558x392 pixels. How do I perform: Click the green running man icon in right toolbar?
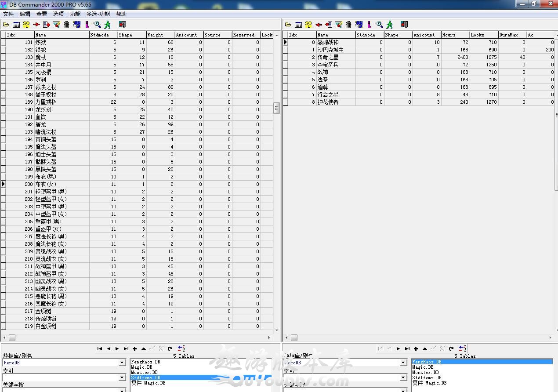389,25
